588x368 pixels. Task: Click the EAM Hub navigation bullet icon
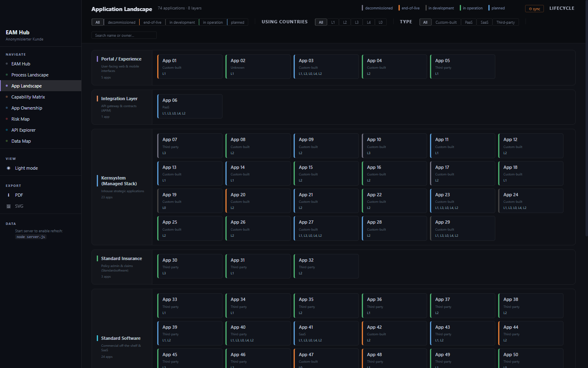(7, 64)
